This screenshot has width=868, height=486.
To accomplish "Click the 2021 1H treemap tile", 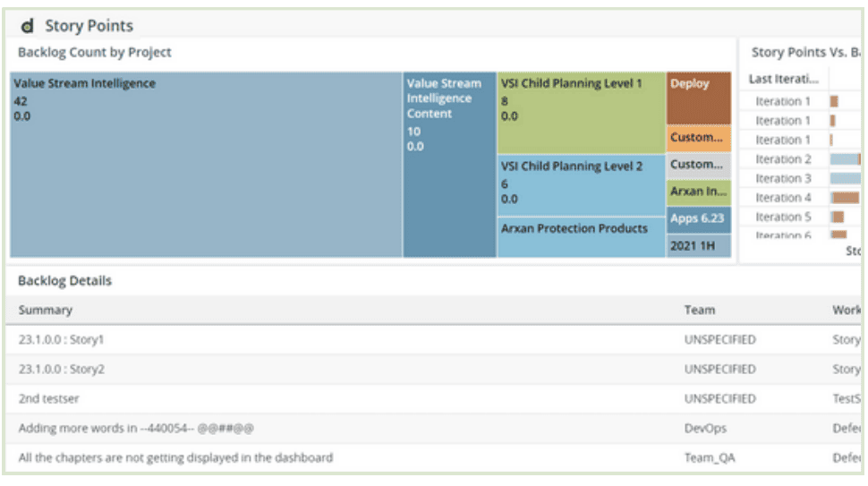I will coord(699,246).
